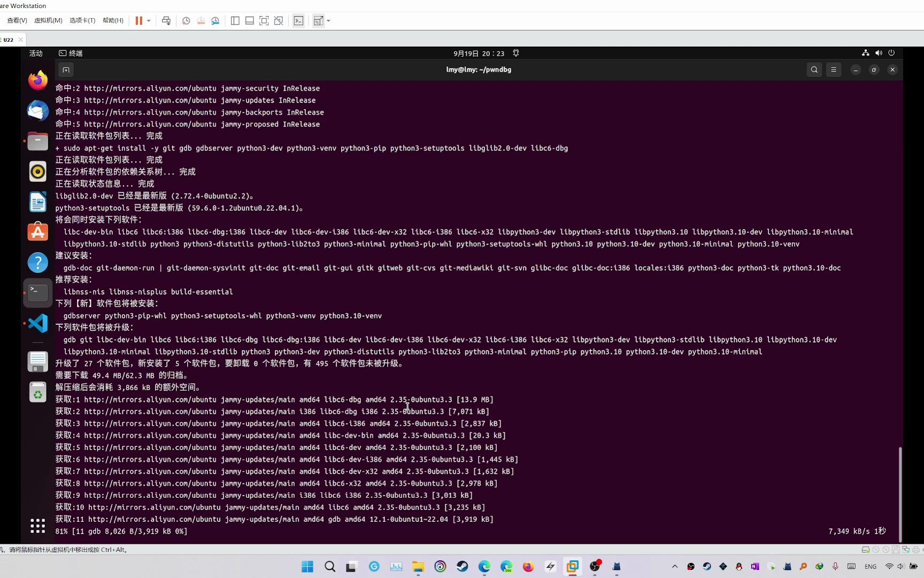Click the VMware Workstation taskbar icon
This screenshot has height=578, width=924.
tap(573, 566)
